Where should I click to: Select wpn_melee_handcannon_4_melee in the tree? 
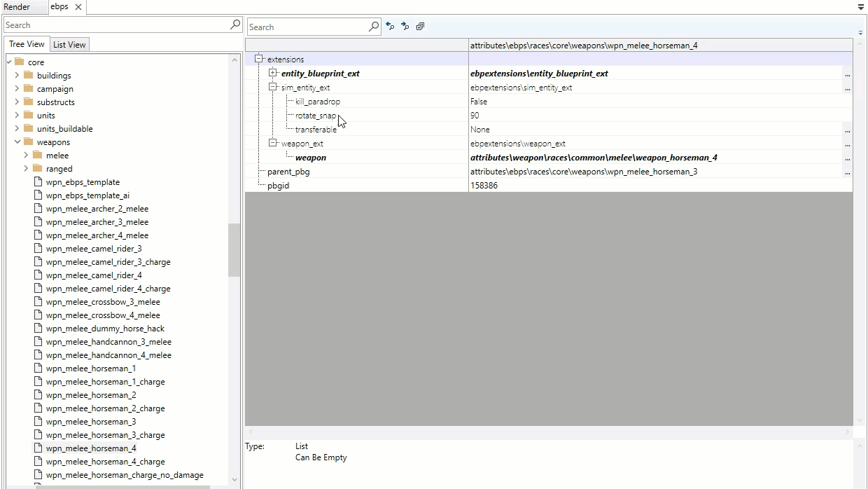click(108, 355)
